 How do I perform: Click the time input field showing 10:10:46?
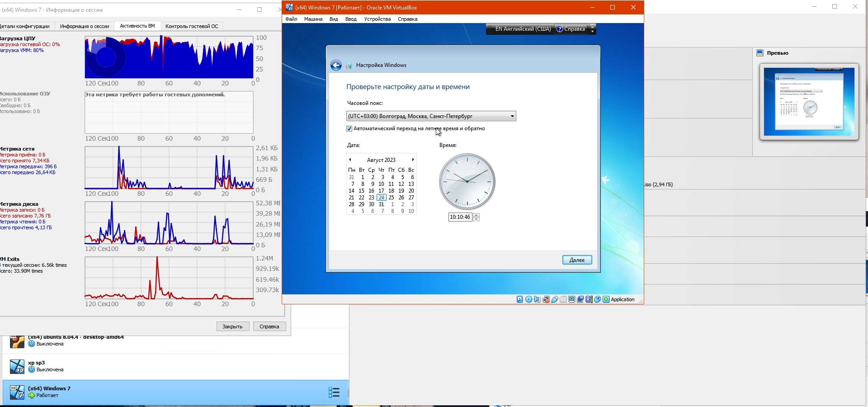click(460, 217)
